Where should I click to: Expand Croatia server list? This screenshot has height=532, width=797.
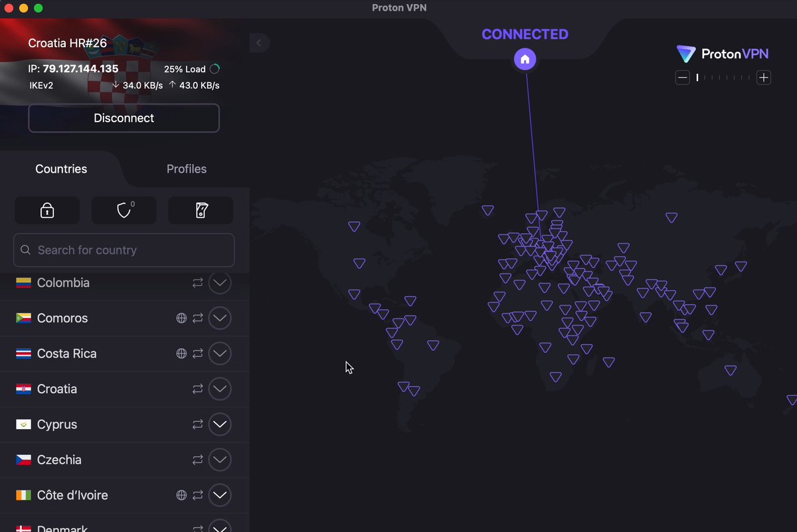(x=220, y=389)
